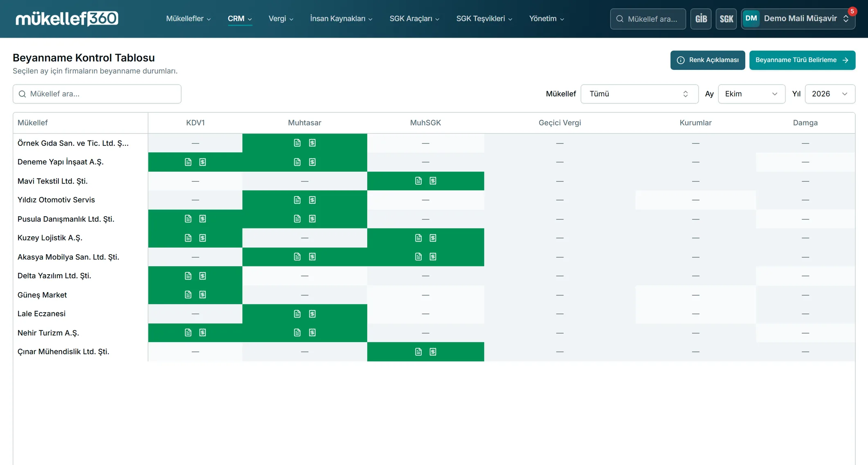Viewport: 868px width, 465px height.
Task: Open document icon in Çınar Mühendislik MuhSGK cell
Action: [x=418, y=352]
